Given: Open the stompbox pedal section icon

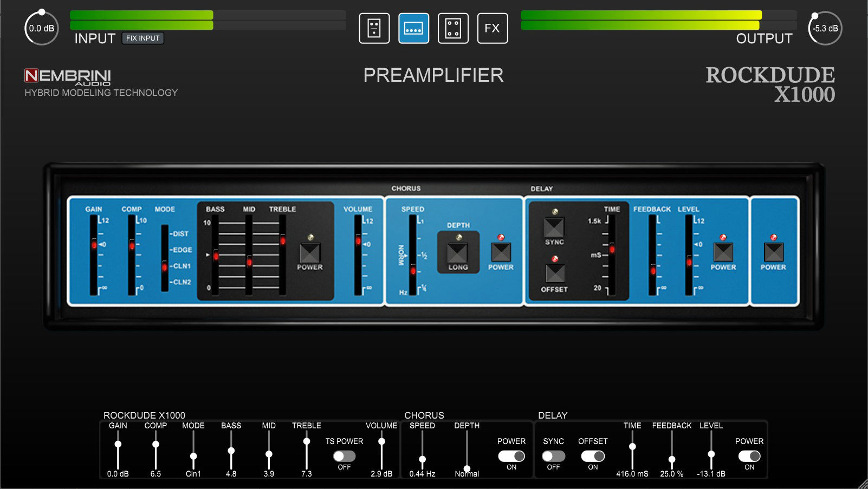Looking at the screenshot, I should pyautogui.click(x=374, y=28).
